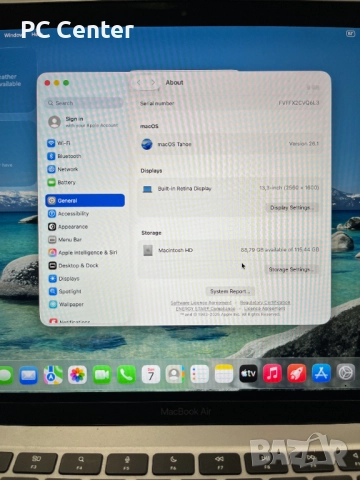Open Maps from the Dock
The height and width of the screenshot is (480, 360).
click(x=53, y=375)
